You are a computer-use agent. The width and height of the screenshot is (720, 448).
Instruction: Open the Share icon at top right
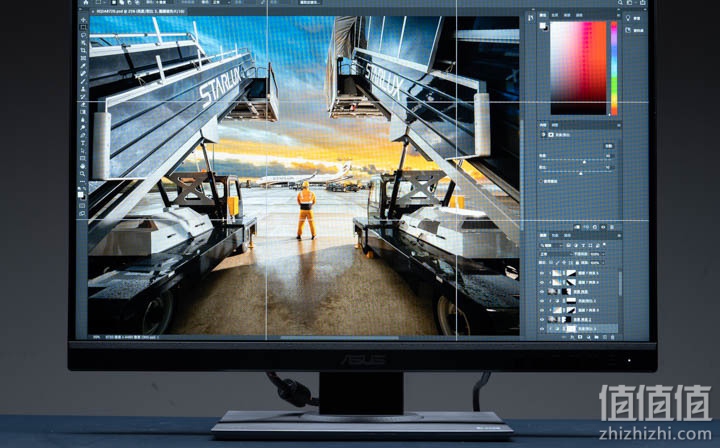point(643,2)
